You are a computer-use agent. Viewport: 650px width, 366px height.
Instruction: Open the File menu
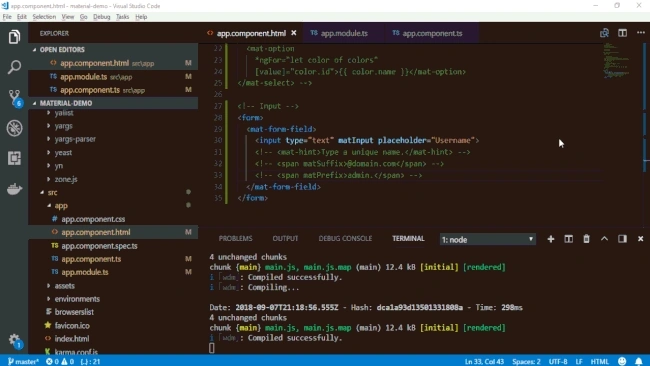tap(7, 17)
